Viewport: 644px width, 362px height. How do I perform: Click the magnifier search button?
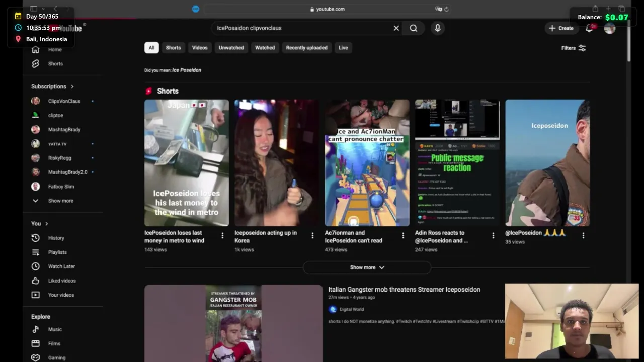[414, 28]
